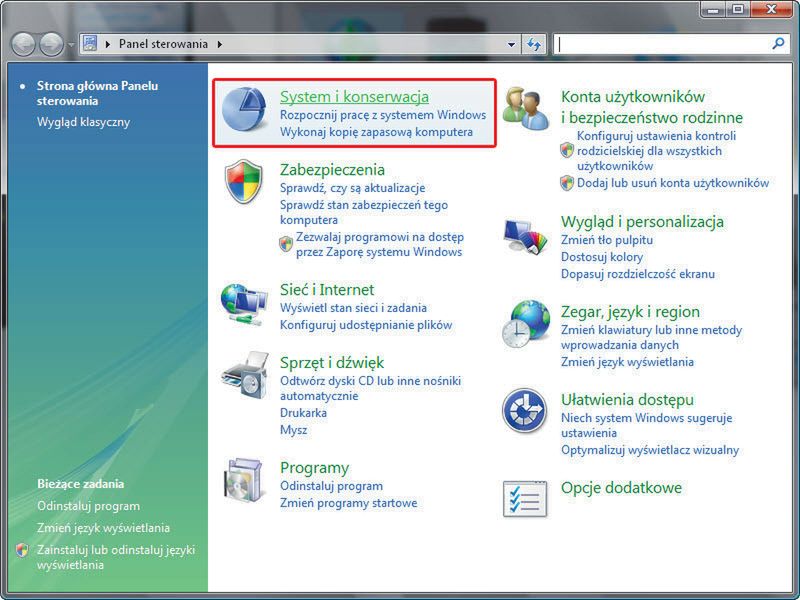
Task: Click Odinstaluj program under Programy
Action: [331, 486]
